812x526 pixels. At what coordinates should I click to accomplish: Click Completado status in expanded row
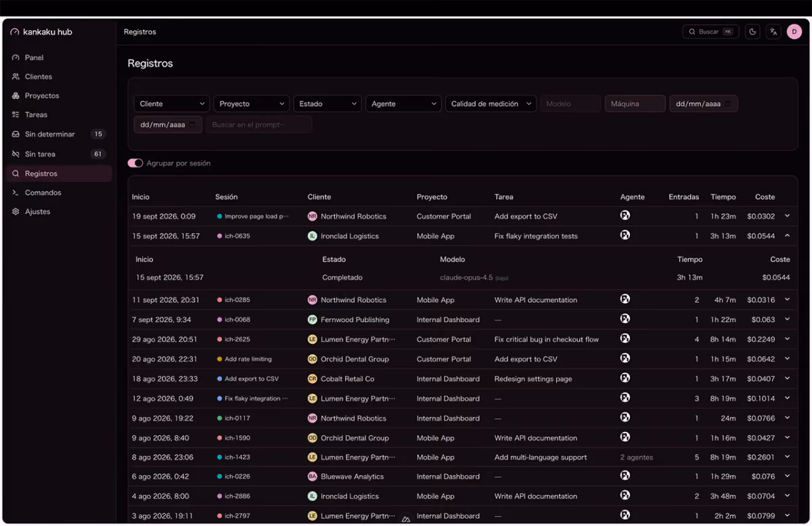point(342,278)
